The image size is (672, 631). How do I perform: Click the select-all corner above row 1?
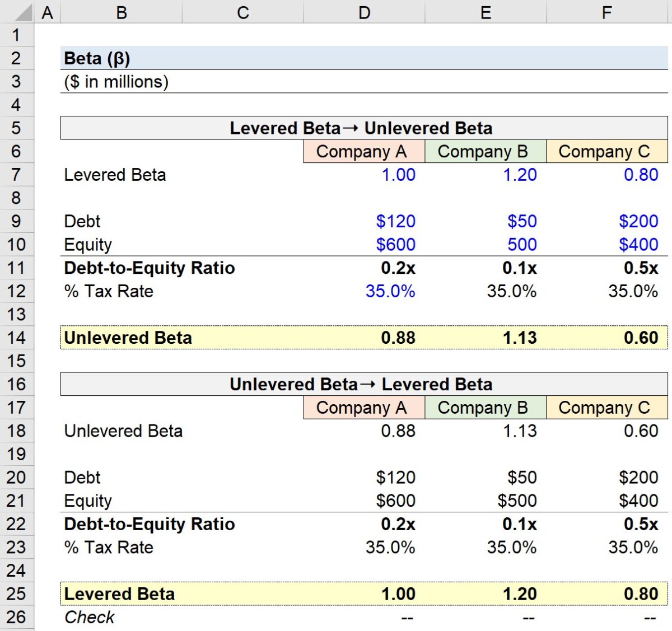point(24,11)
